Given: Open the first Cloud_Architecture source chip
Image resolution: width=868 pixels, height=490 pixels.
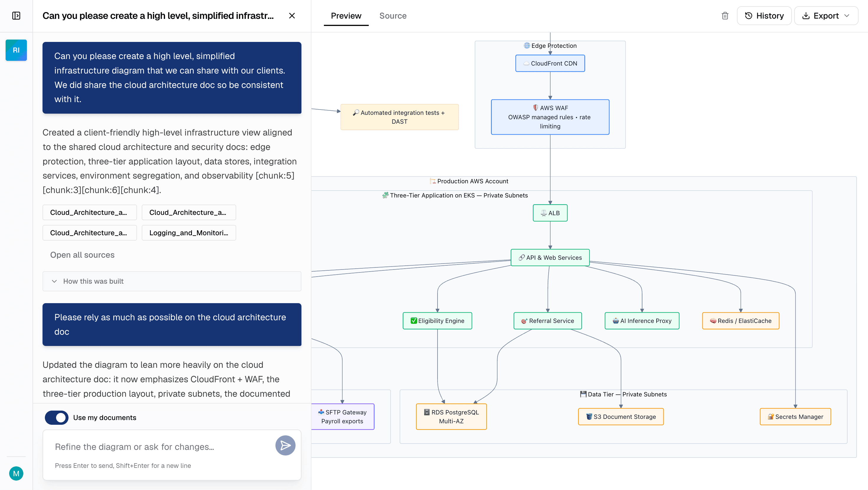Looking at the screenshot, I should (90, 212).
